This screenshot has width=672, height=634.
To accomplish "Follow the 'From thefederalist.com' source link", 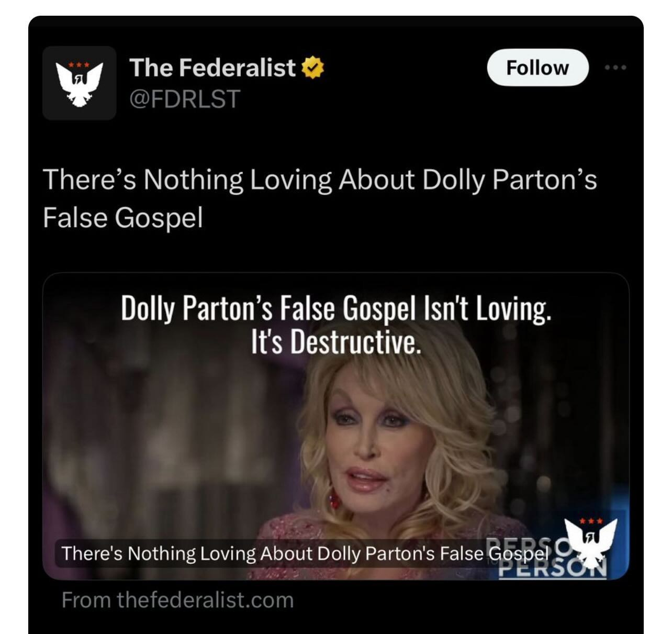I will tap(177, 600).
